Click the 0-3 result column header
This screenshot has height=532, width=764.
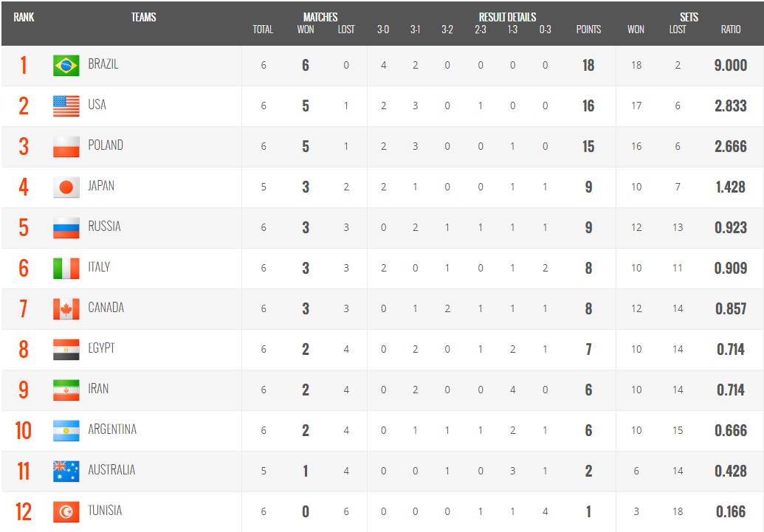point(545,30)
